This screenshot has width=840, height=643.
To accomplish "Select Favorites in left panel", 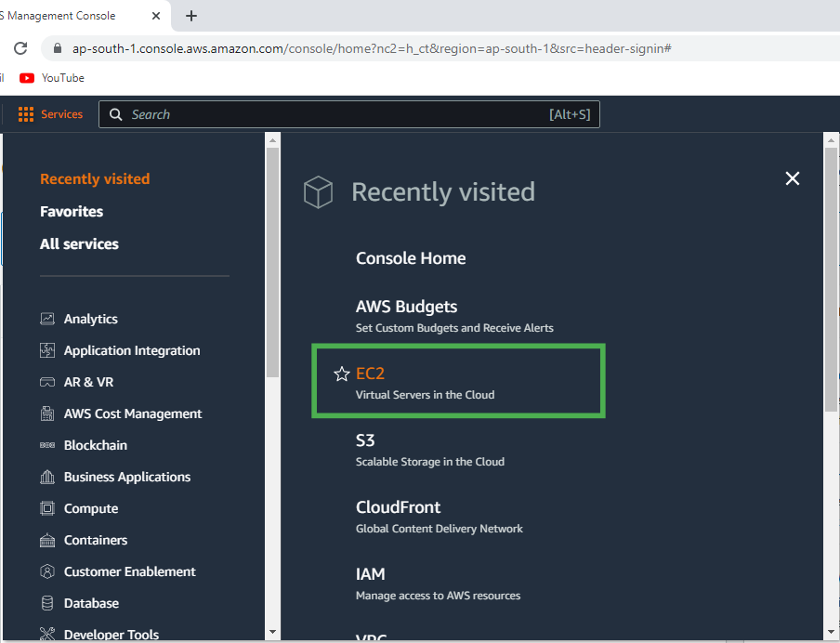I will pyautogui.click(x=72, y=212).
